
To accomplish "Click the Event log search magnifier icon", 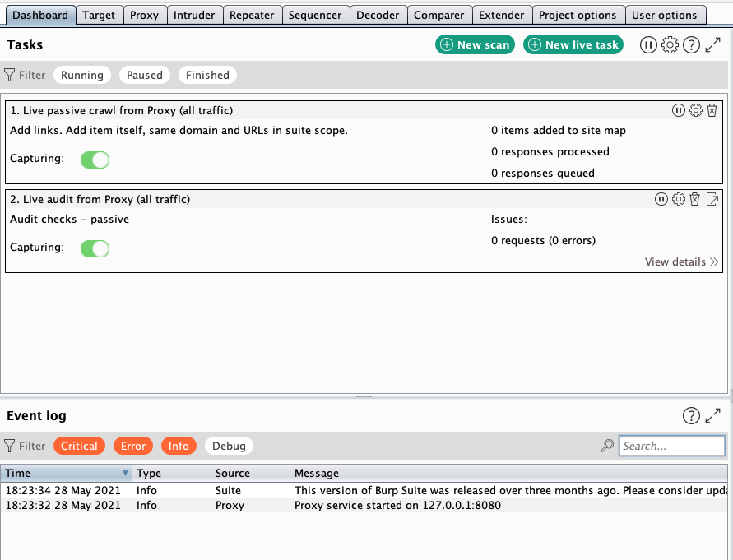I will pos(607,446).
